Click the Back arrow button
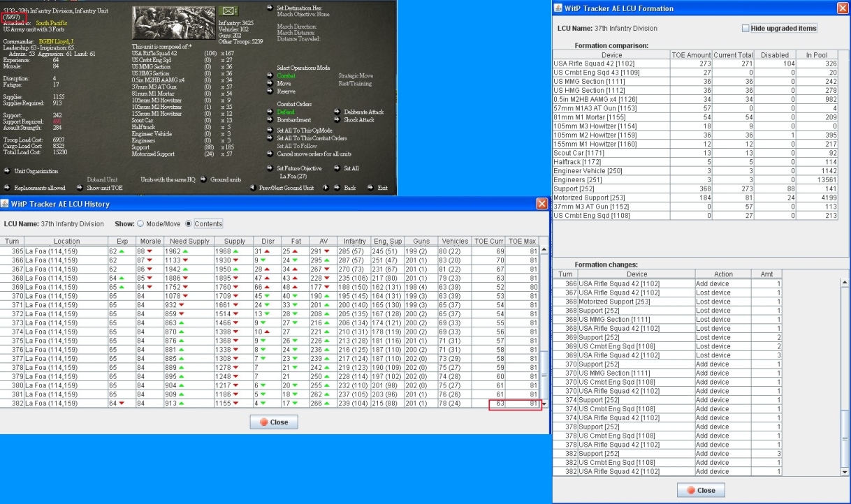 (337, 188)
